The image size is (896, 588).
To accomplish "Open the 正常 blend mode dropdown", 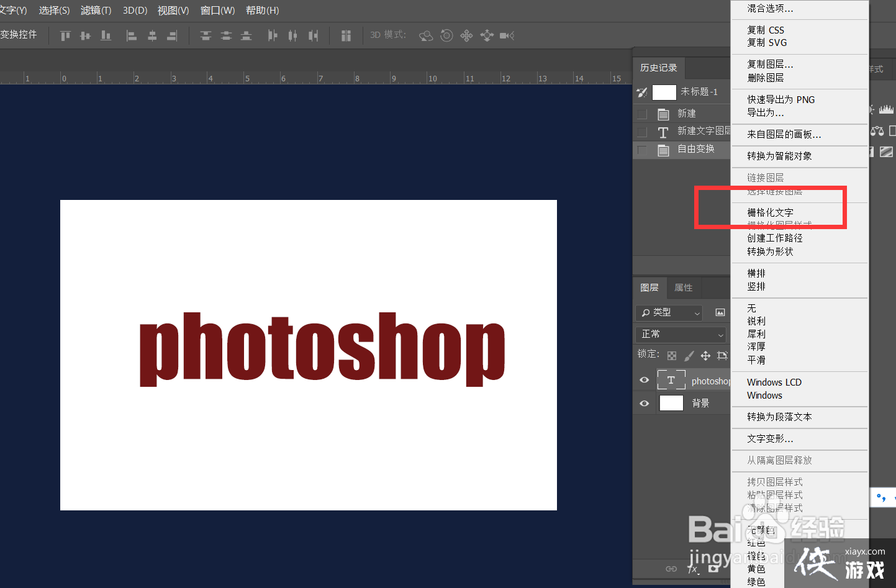I will point(681,334).
